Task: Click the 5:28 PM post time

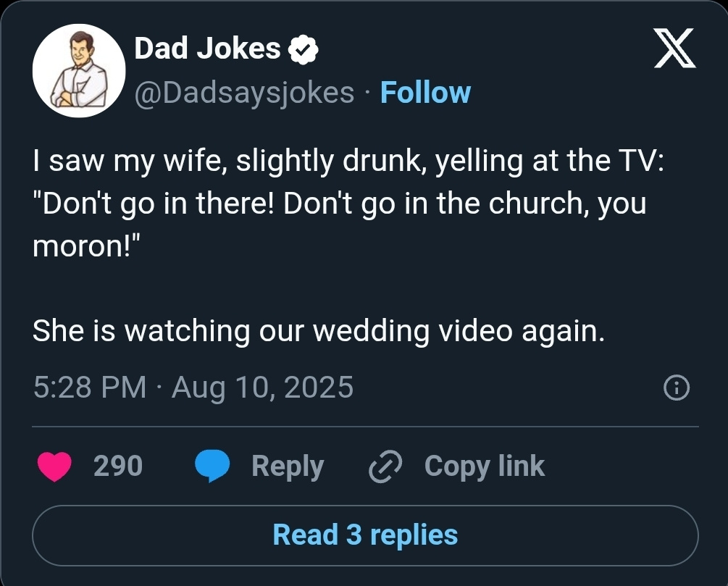Action: tap(90, 387)
